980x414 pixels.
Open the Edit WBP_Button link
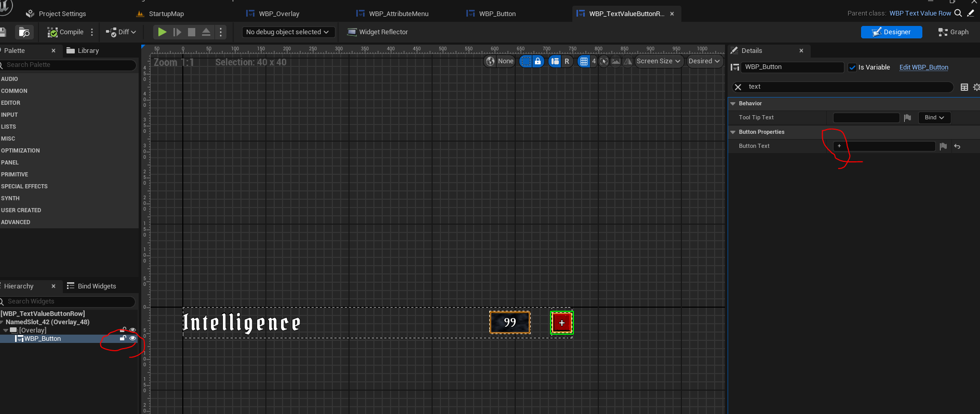tap(924, 67)
